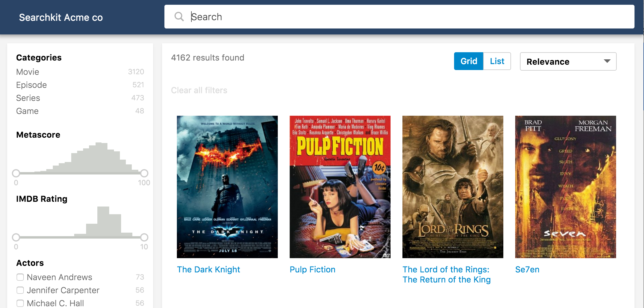This screenshot has width=644, height=308.
Task: Open the Lord of the Rings poster
Action: (x=453, y=187)
